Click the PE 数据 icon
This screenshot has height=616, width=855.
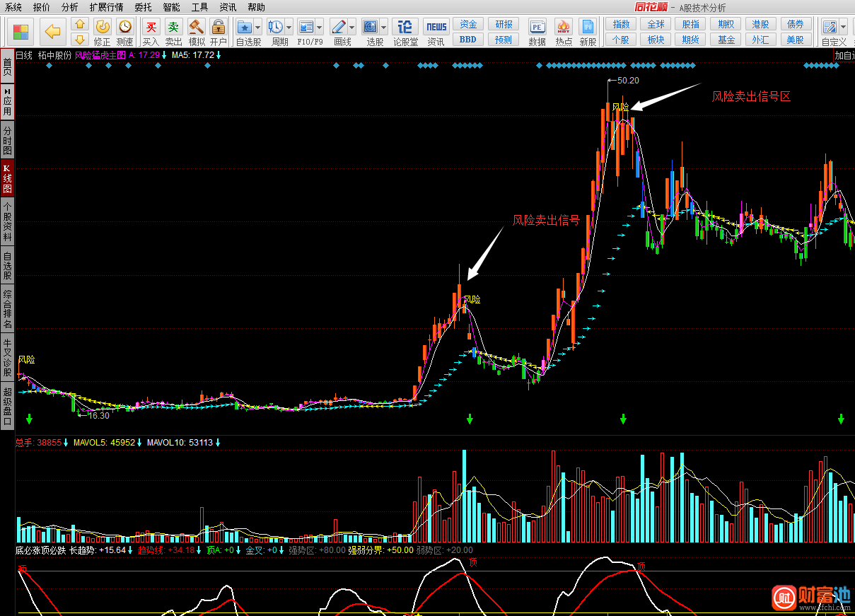[x=537, y=27]
